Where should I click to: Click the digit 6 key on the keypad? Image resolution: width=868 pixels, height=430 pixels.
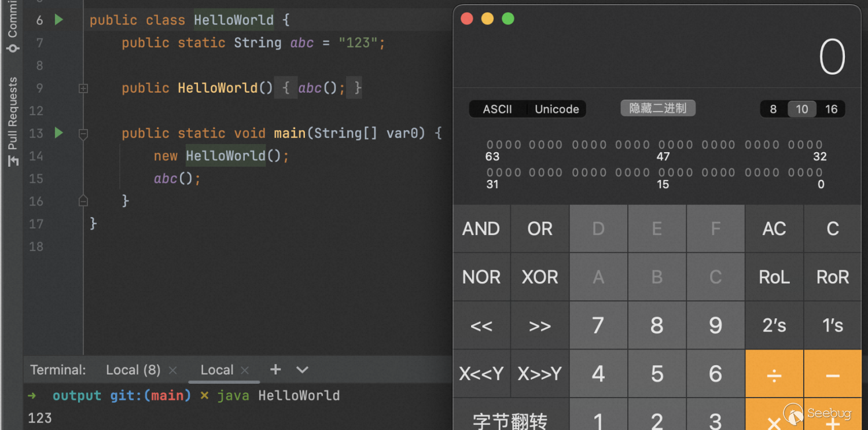point(716,374)
